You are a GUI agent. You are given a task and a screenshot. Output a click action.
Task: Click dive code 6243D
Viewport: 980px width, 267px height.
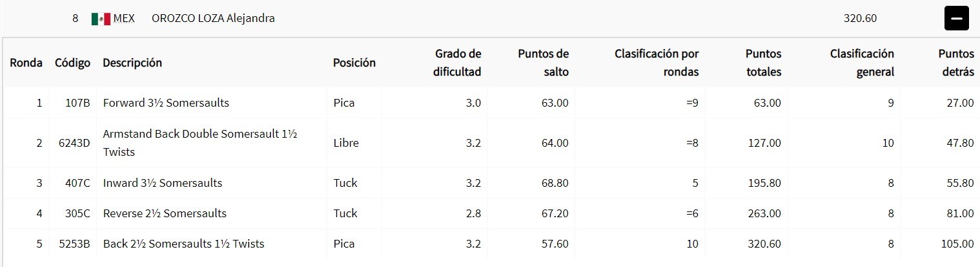(74, 143)
